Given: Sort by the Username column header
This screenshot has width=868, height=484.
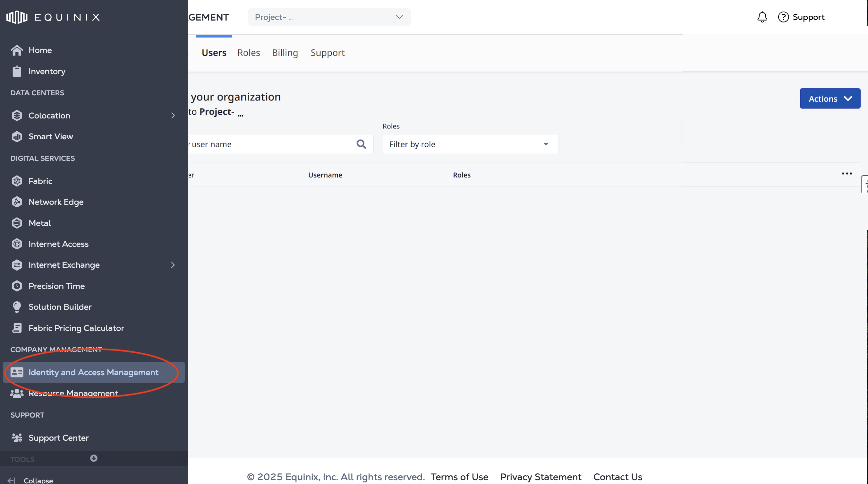Looking at the screenshot, I should click(x=325, y=175).
